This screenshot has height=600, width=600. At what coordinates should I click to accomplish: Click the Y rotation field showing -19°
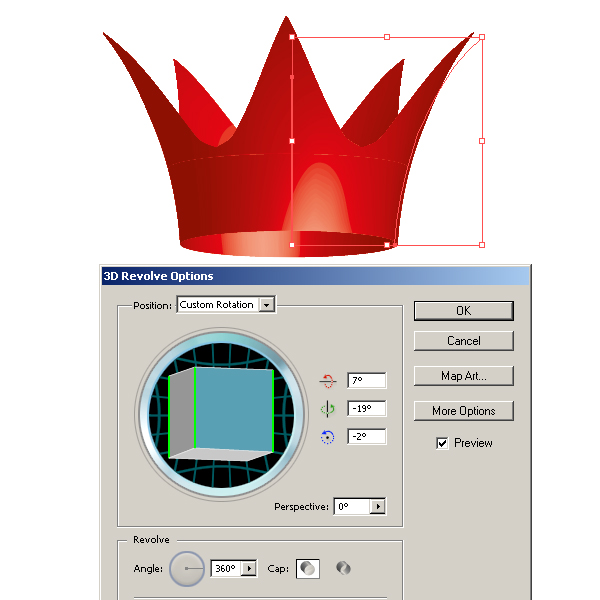[367, 408]
